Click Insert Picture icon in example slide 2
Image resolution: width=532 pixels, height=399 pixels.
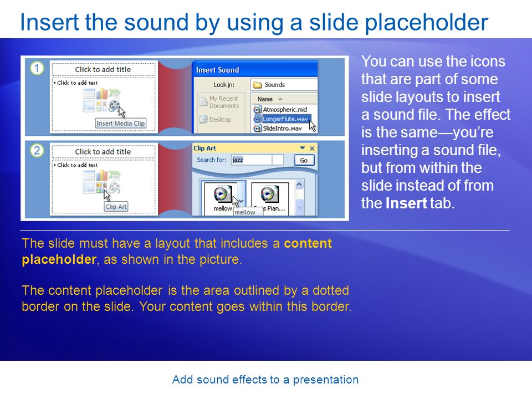coord(89,188)
